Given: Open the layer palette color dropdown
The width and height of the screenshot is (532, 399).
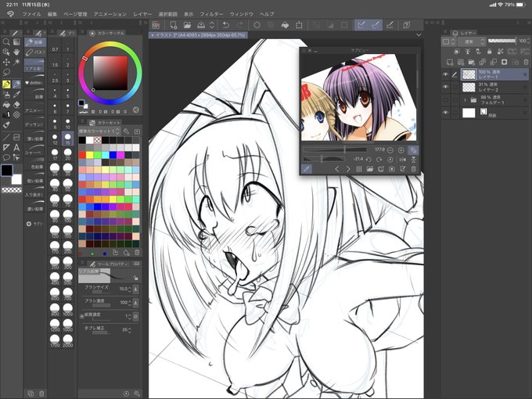Looking at the screenshot, I should point(448,41).
